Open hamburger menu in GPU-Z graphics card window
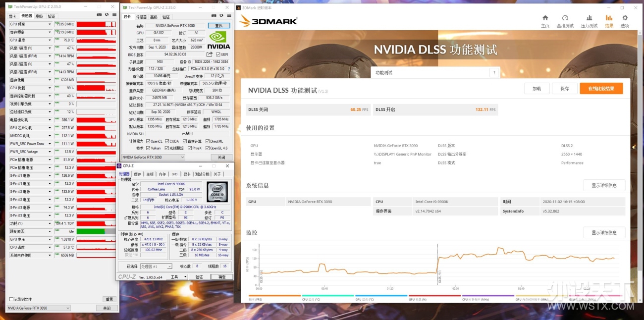 coord(229,16)
